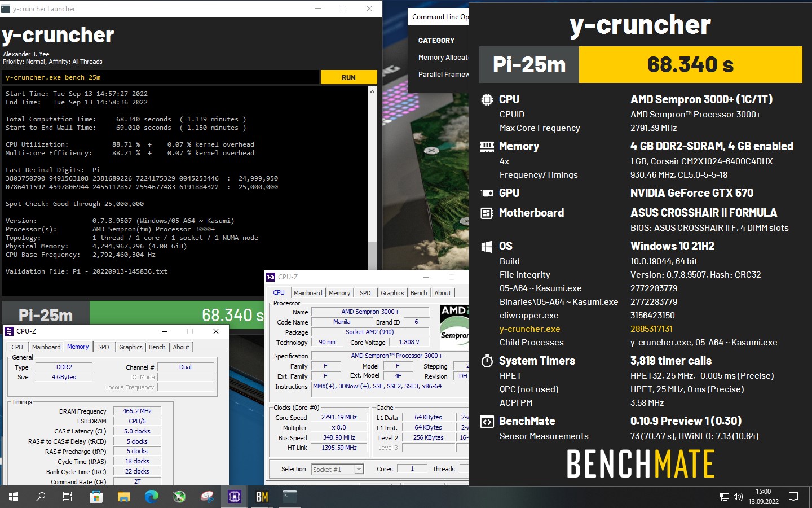Launch Microsoft Edge from the taskbar

pyautogui.click(x=152, y=497)
